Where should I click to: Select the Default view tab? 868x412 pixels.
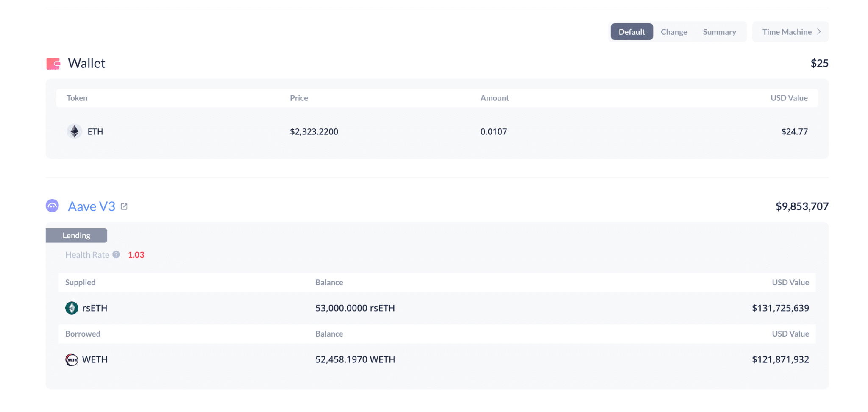click(x=632, y=32)
